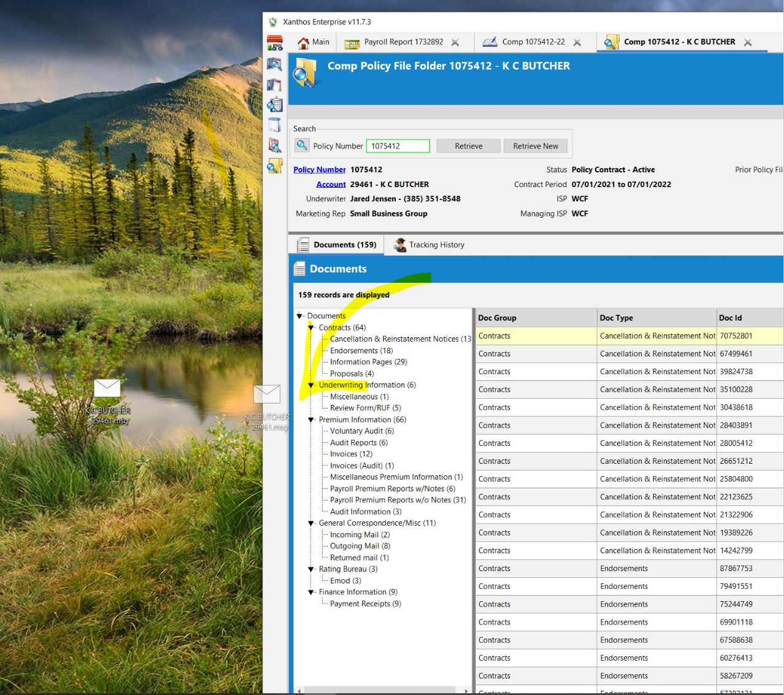
Task: Select Endorsements (18) in the tree
Action: click(x=361, y=351)
